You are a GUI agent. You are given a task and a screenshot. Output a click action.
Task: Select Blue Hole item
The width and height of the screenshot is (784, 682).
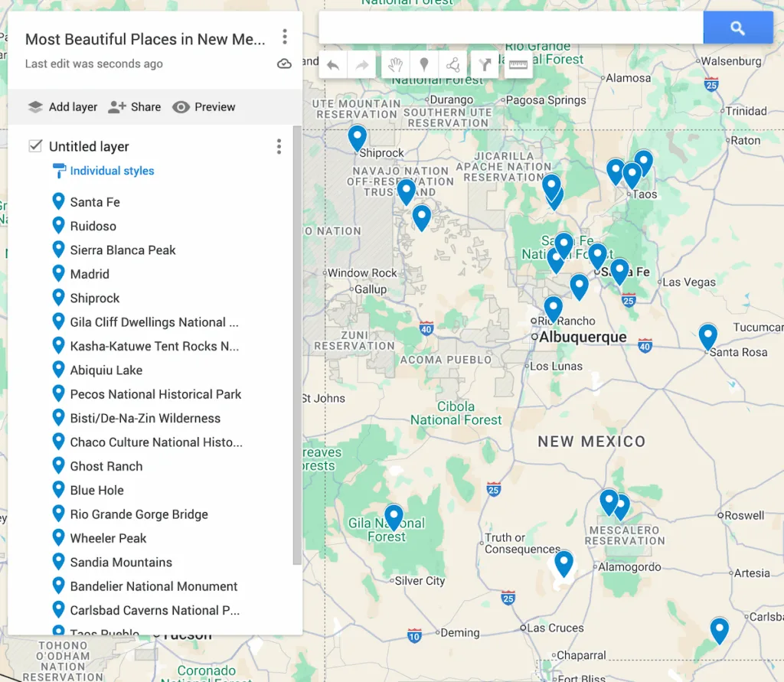pos(96,490)
